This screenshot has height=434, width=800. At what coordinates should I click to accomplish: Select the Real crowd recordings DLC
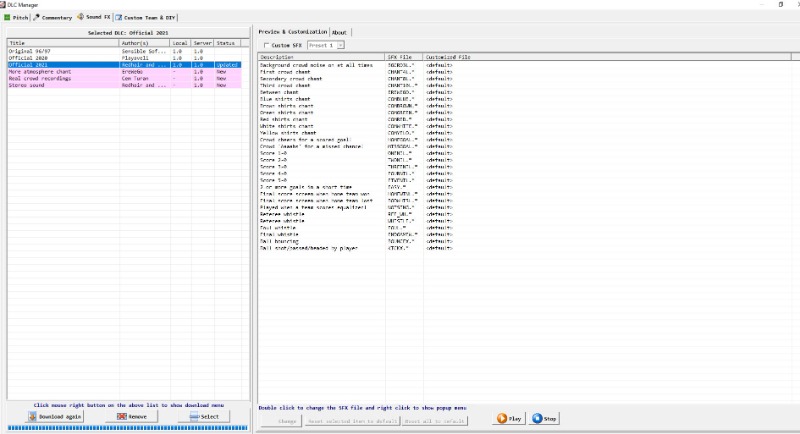coord(40,78)
